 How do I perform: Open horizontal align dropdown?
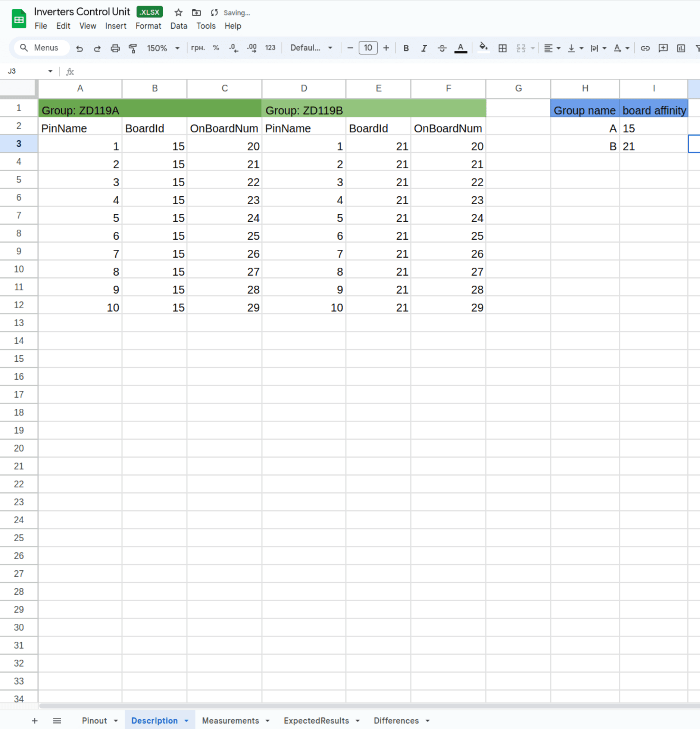[552, 48]
